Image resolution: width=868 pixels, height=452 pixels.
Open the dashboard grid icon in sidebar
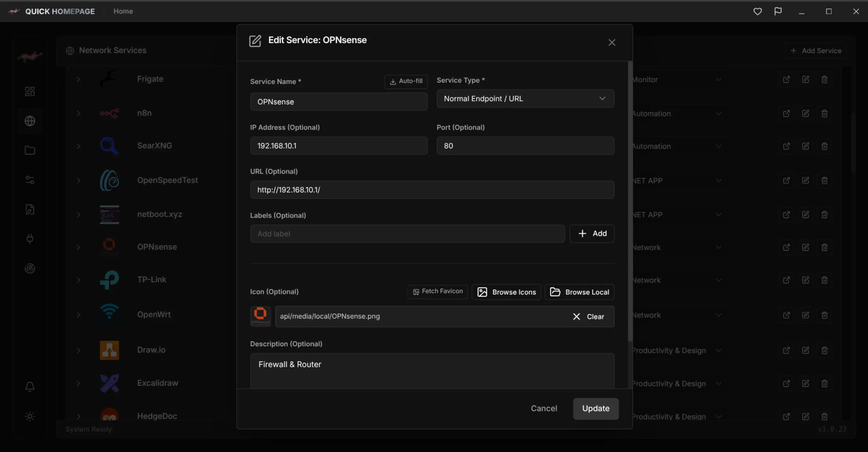[30, 91]
